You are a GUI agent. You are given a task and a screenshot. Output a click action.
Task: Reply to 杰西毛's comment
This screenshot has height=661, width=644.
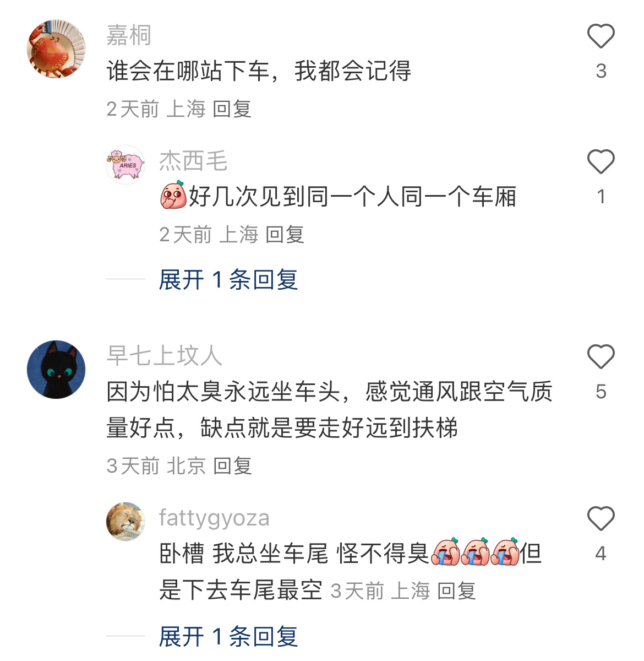coord(285,235)
